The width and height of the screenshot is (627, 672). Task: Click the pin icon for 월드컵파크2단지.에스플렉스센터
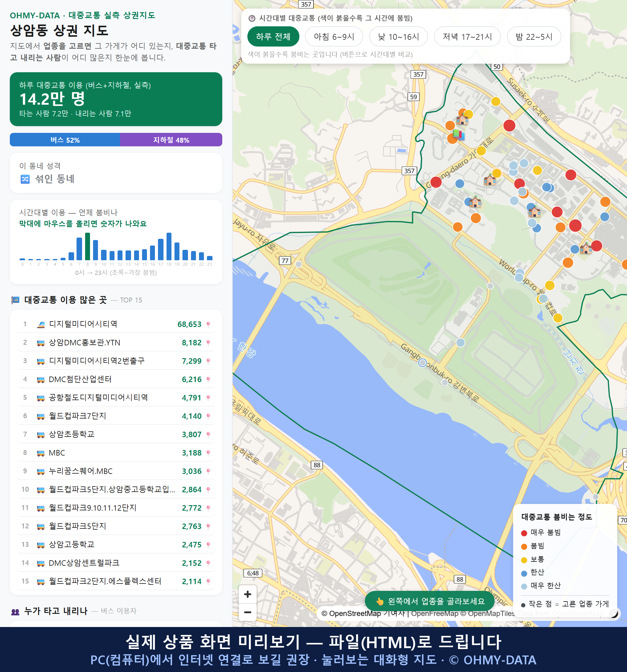(208, 581)
